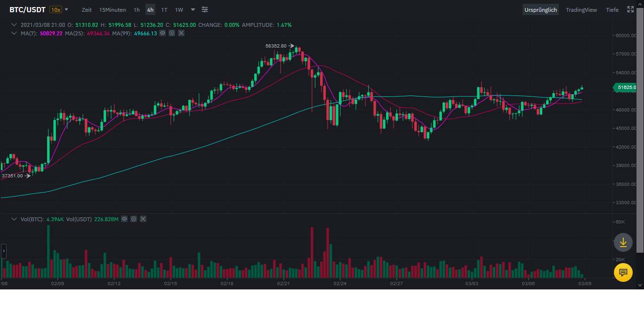Click the yellow download arrow button
644x320 pixels.
click(x=623, y=242)
